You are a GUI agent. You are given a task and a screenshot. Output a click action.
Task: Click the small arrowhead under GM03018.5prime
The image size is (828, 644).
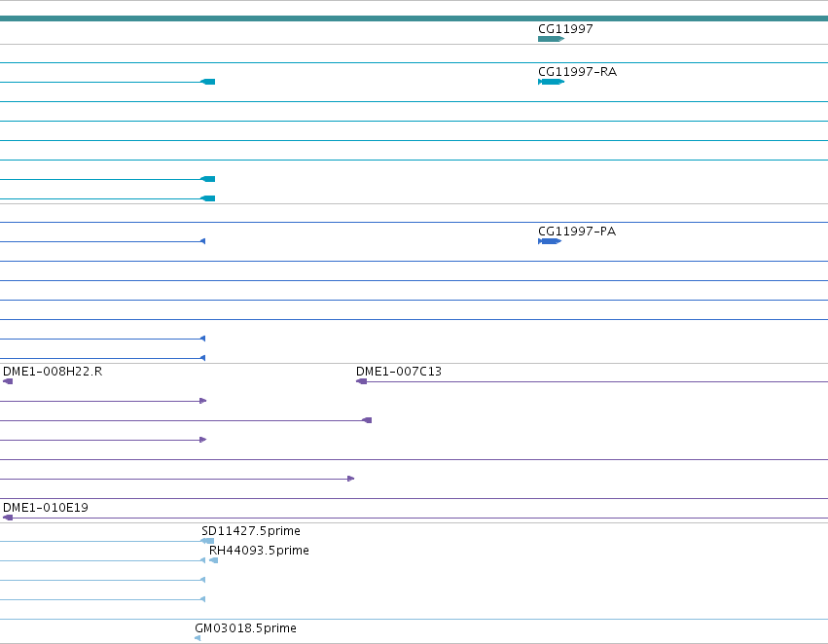point(198,637)
